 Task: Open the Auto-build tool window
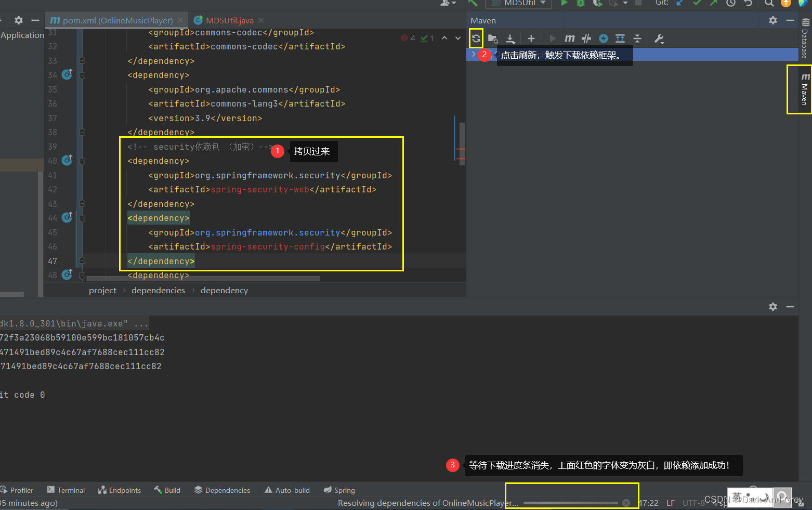tap(287, 490)
